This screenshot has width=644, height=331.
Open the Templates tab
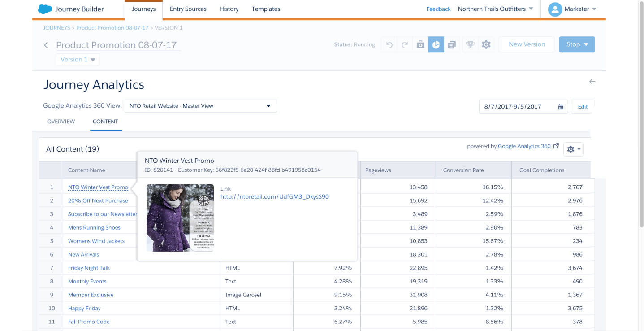point(266,9)
